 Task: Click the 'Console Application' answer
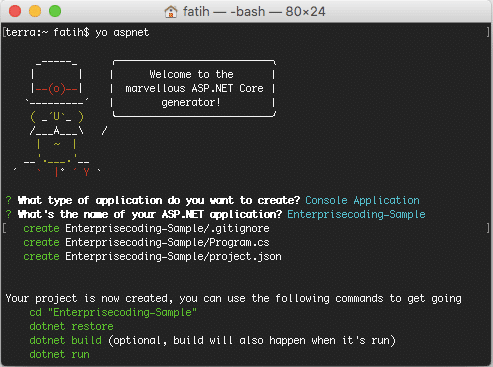pos(362,200)
